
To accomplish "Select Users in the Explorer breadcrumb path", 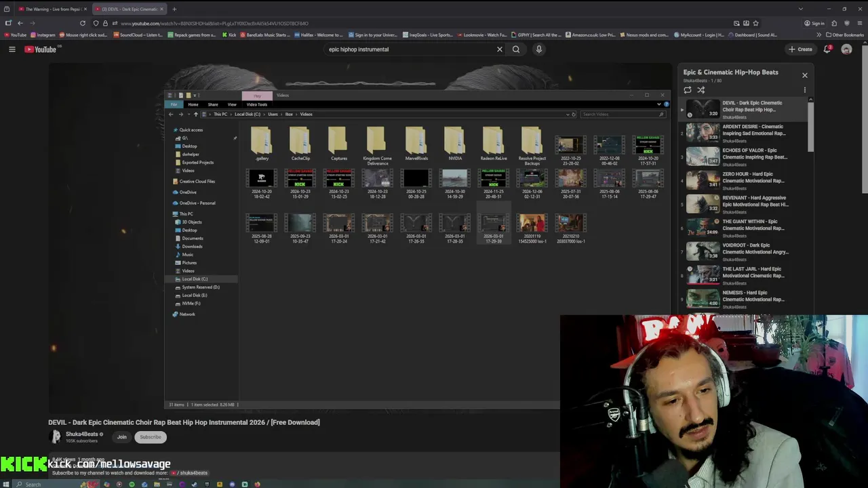I will 273,114.
